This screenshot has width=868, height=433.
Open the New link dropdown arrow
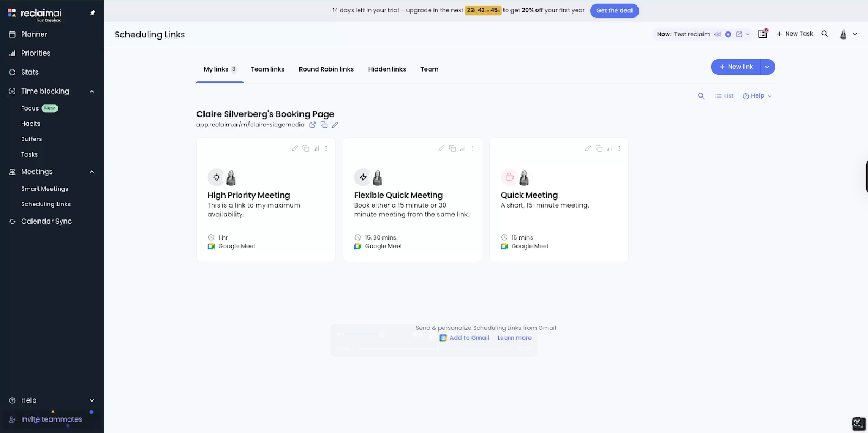pos(767,67)
